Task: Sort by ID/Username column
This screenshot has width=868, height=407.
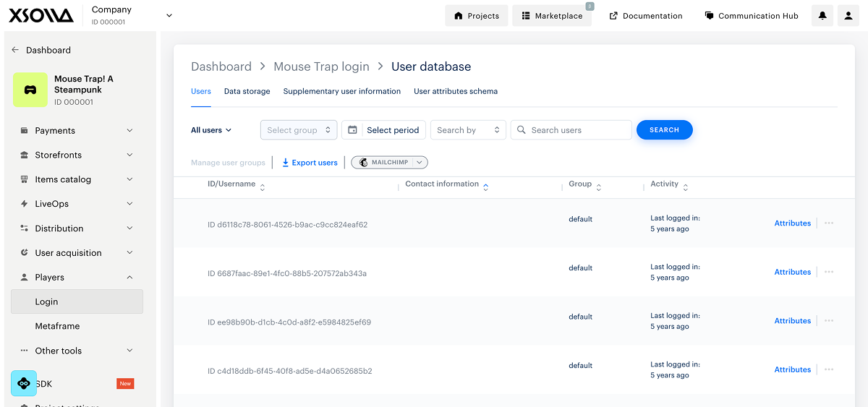Action: [x=263, y=187]
